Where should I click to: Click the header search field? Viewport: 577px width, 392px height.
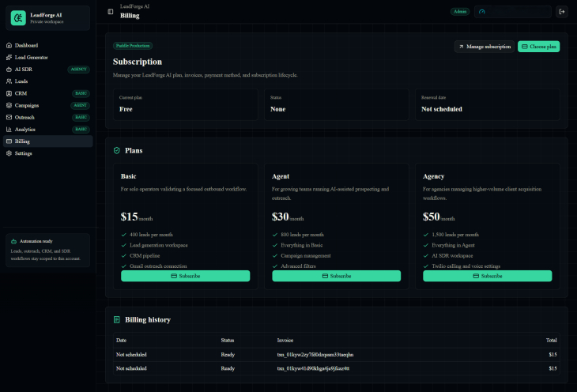click(513, 12)
